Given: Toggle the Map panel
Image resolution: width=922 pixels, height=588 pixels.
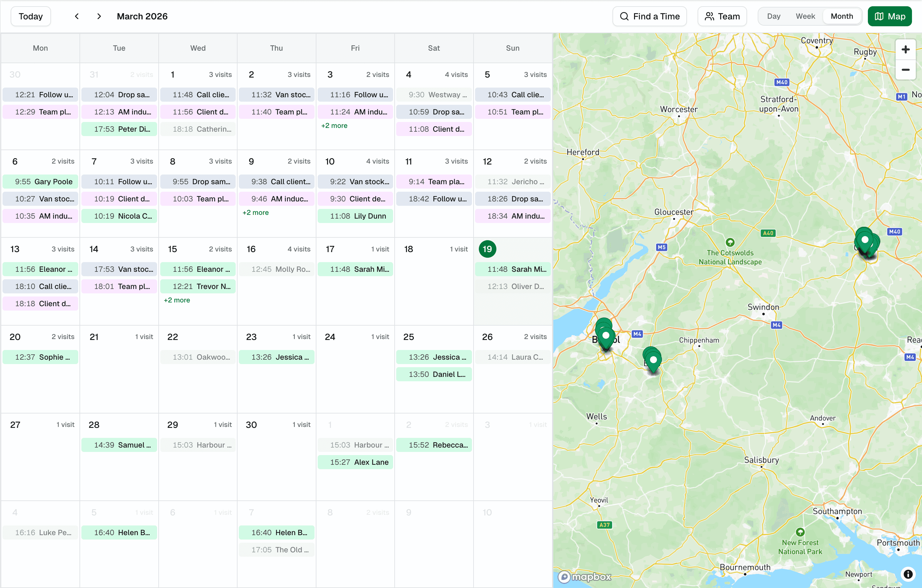Looking at the screenshot, I should pyautogui.click(x=889, y=17).
